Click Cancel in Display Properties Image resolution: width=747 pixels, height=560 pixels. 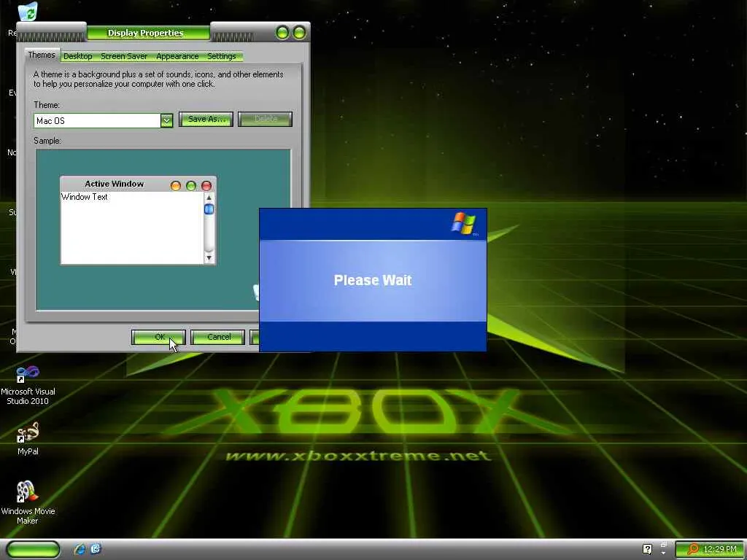click(218, 337)
